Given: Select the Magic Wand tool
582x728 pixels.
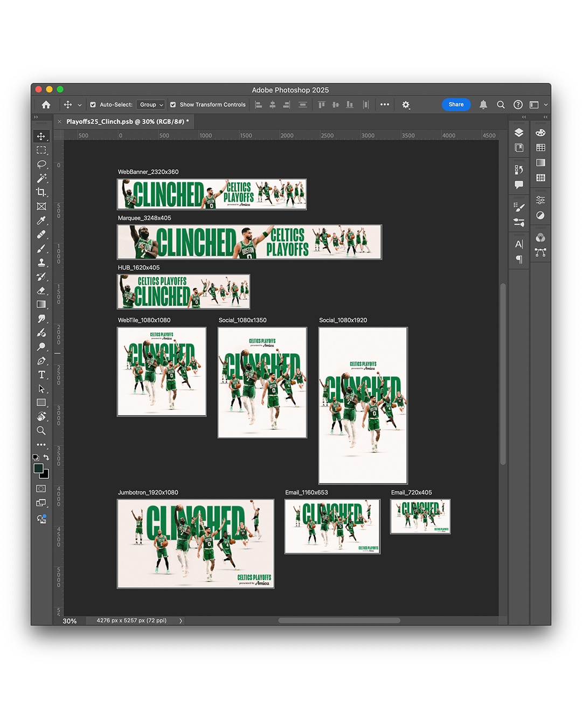Looking at the screenshot, I should 41,178.
